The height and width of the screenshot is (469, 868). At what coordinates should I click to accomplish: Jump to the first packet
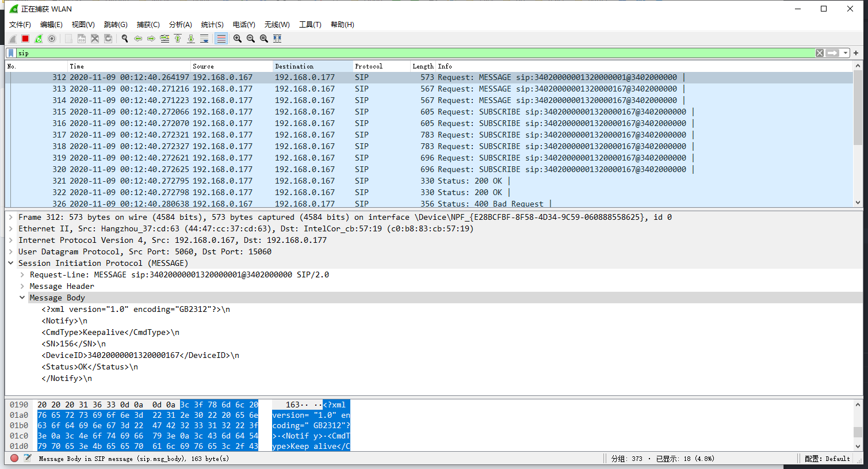coord(178,39)
